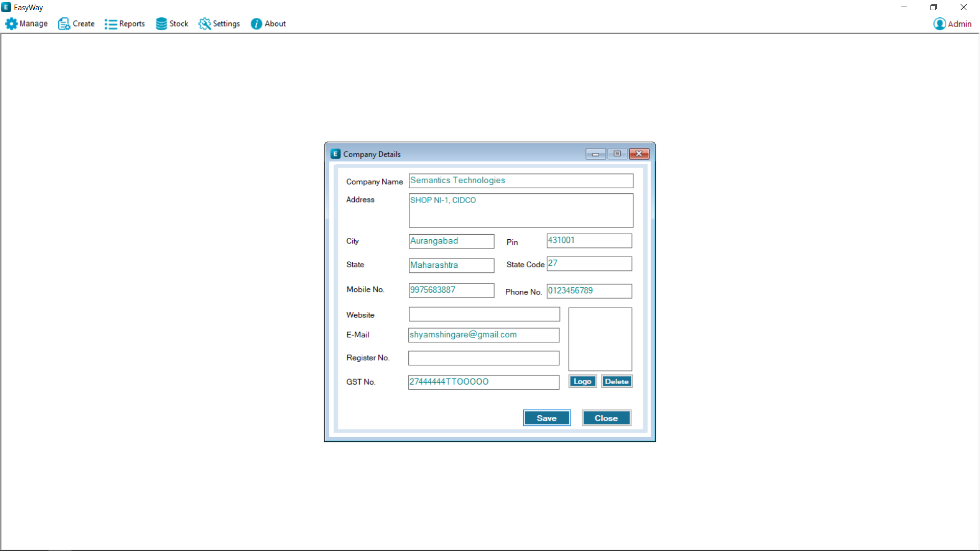The width and height of the screenshot is (980, 551).
Task: Click the About info icon
Action: [x=256, y=24]
